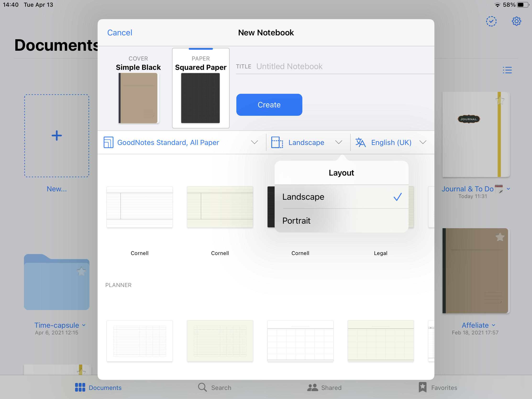Tap the Search magnifier icon
The width and height of the screenshot is (532, 399).
(202, 388)
